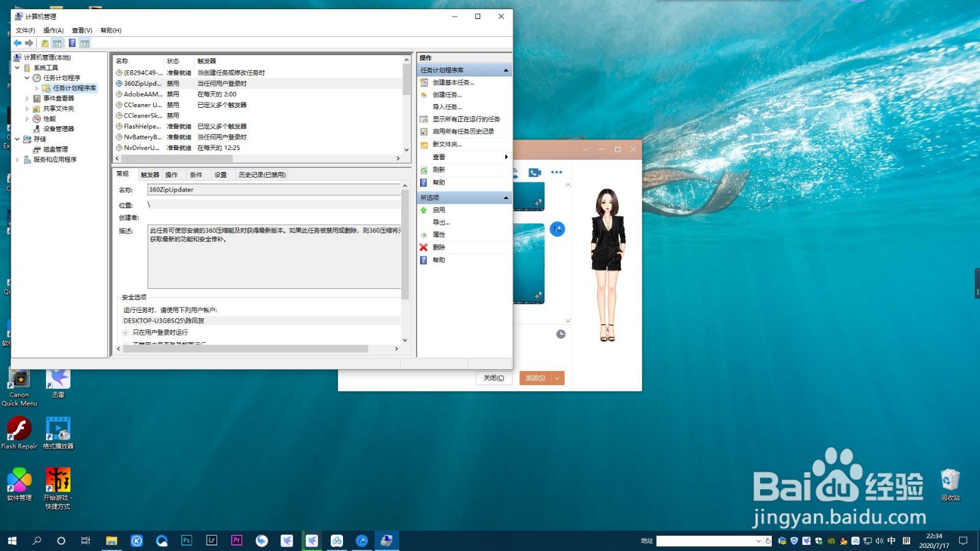Open the three-dot more menu in chat window
980x551 pixels.
click(556, 173)
